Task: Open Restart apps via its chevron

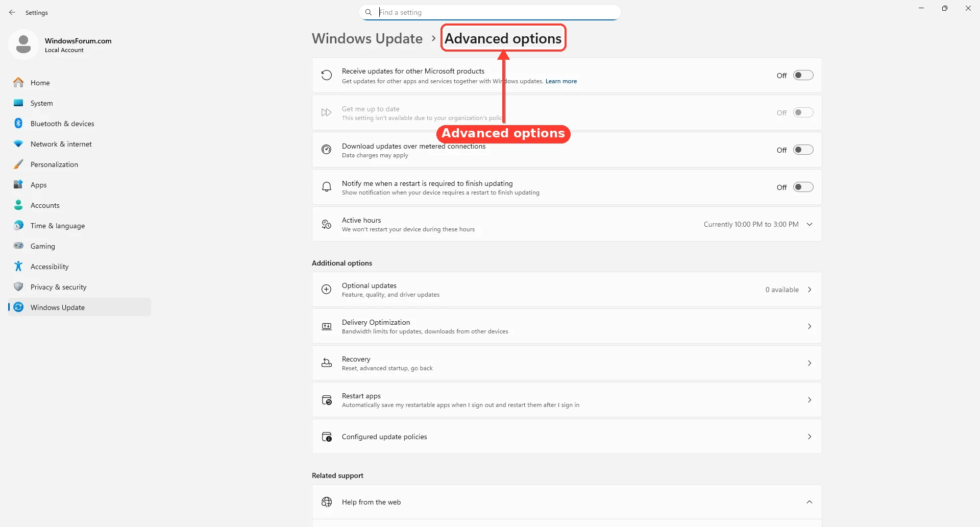Action: tap(810, 400)
